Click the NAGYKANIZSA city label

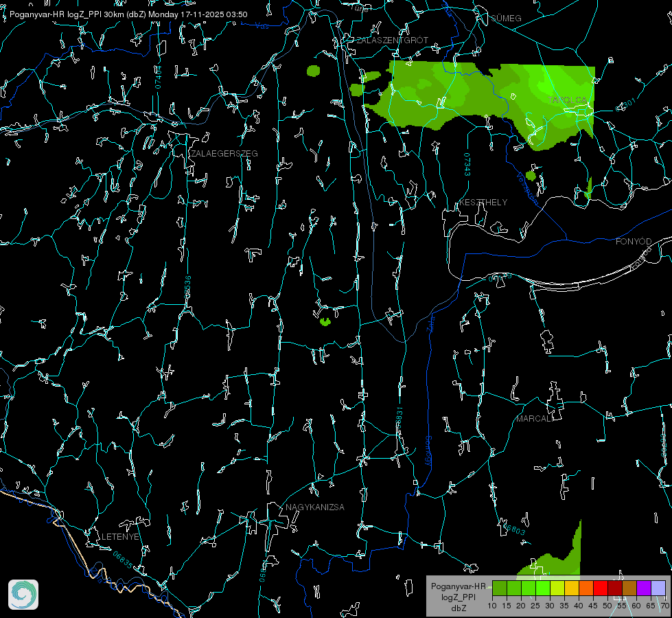point(315,507)
